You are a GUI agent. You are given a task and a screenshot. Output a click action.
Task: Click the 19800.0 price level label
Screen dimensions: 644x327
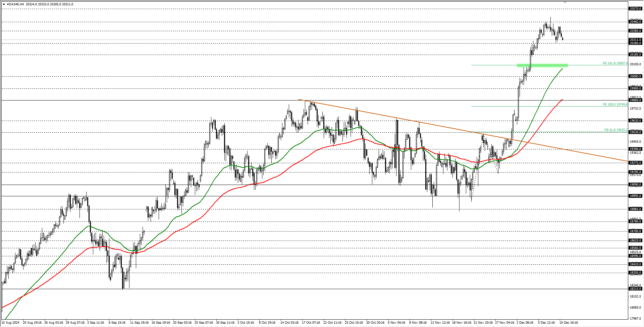pos(636,100)
